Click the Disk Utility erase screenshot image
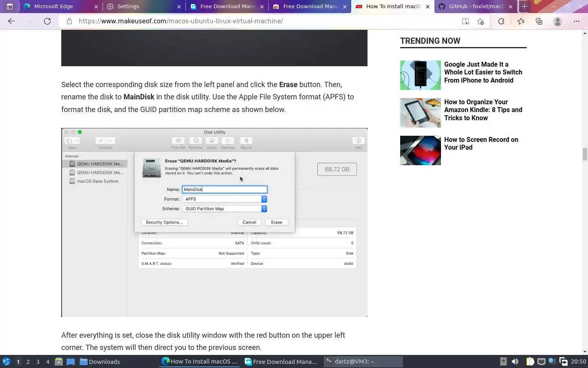This screenshot has height=368, width=588. [x=214, y=222]
